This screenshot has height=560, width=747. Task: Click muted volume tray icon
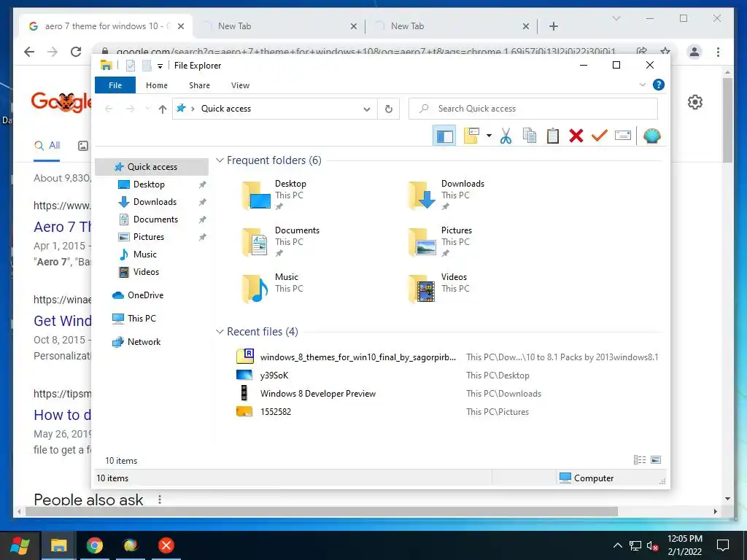[653, 545]
